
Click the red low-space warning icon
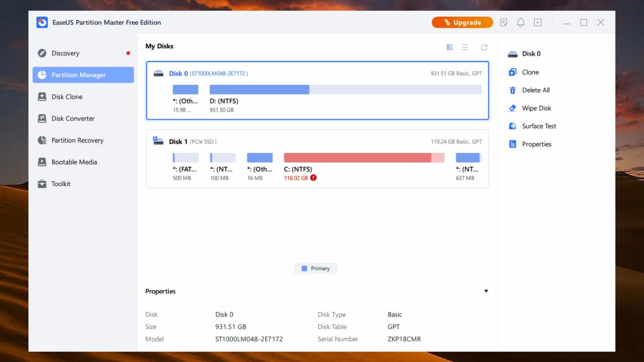(313, 178)
